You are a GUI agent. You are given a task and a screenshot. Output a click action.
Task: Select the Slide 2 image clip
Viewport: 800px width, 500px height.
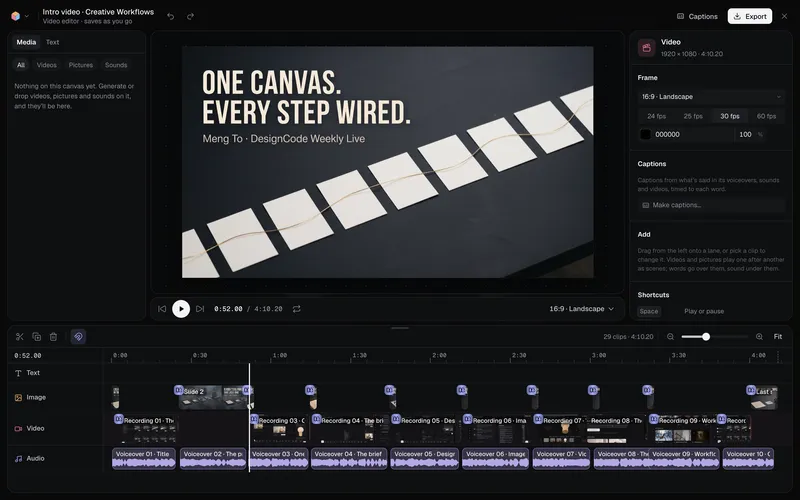[214, 398]
